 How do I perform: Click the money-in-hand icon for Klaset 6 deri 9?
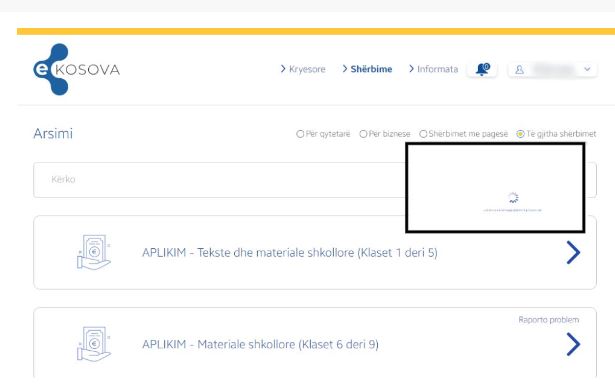pyautogui.click(x=94, y=344)
